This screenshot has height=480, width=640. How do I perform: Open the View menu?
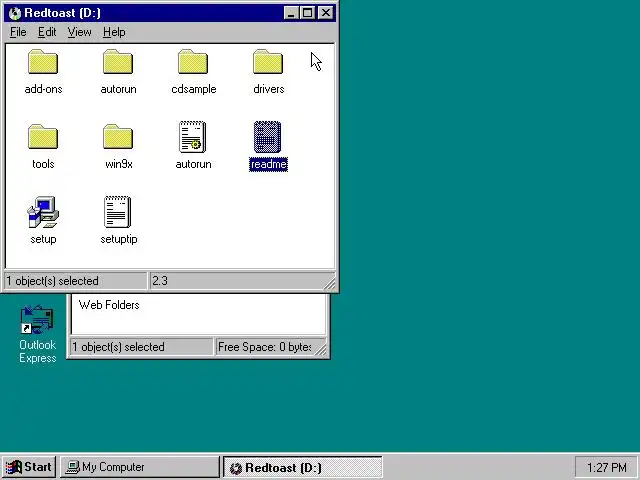click(80, 32)
